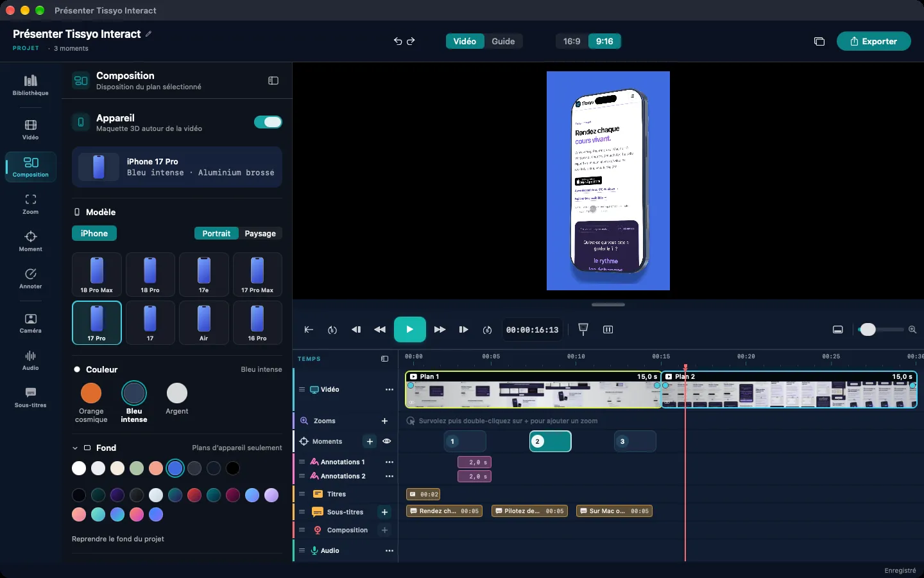Toggle the Appareil 3D mockup switch
The image size is (924, 578).
[x=268, y=122]
